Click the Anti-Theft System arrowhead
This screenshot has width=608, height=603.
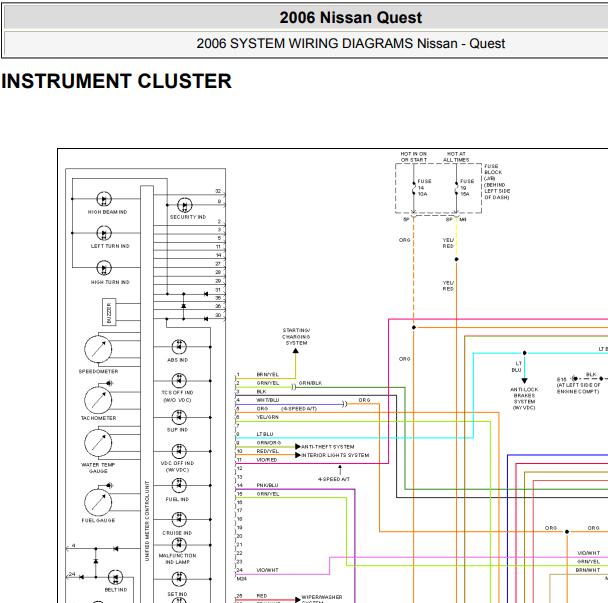[298, 447]
